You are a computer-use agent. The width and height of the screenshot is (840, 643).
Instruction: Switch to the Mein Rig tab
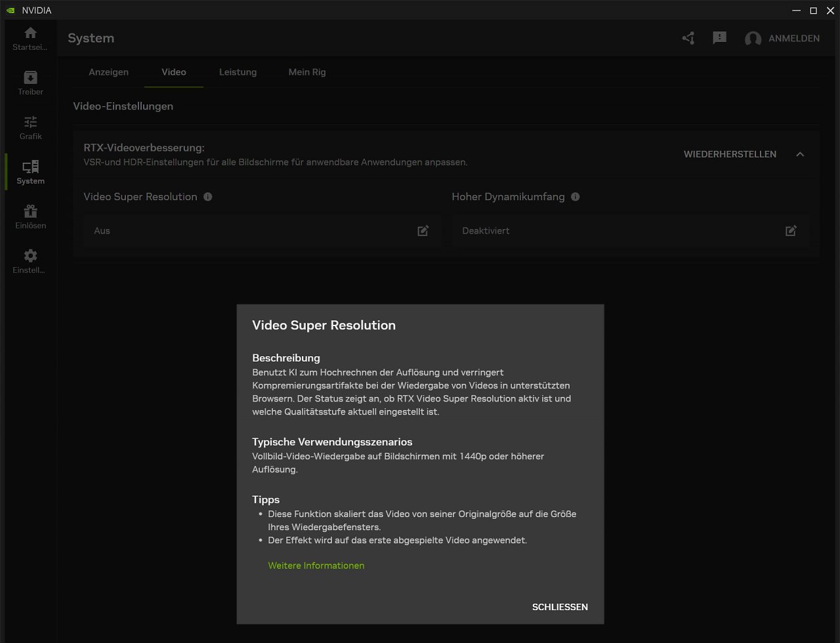(x=307, y=72)
